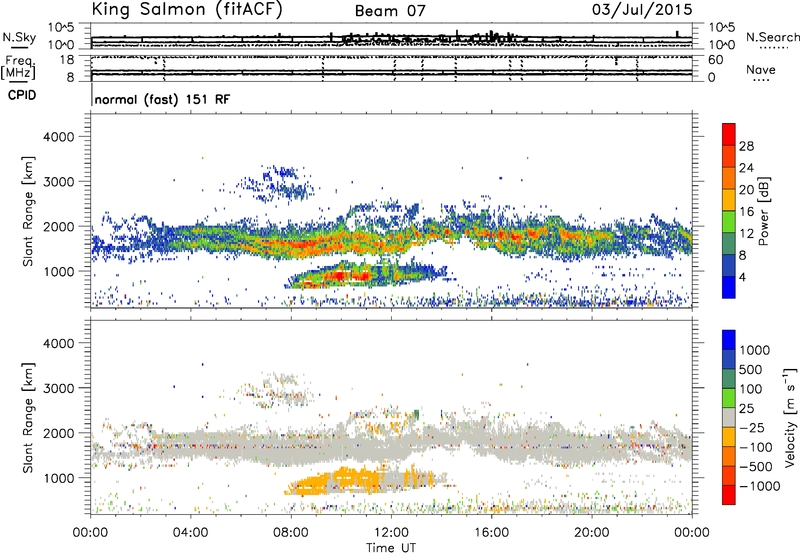This screenshot has height=554, width=800.
Task: Click the '04:00' time axis tick label
Action: [190, 533]
